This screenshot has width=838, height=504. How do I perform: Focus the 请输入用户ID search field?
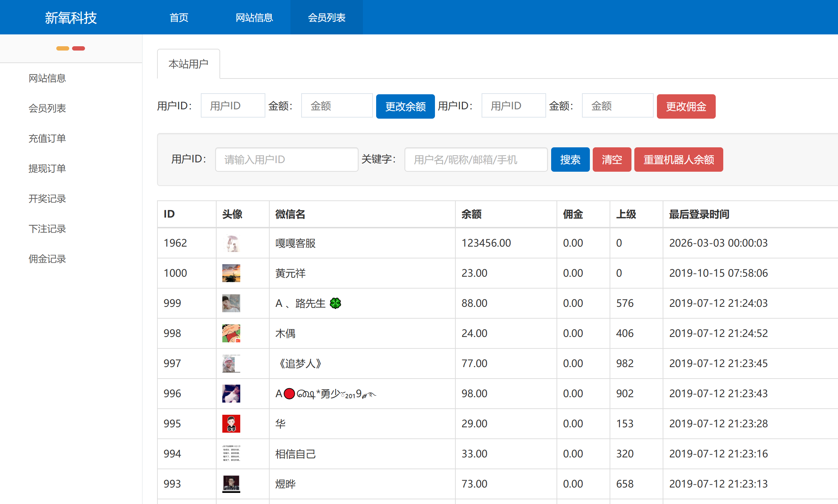coord(287,160)
